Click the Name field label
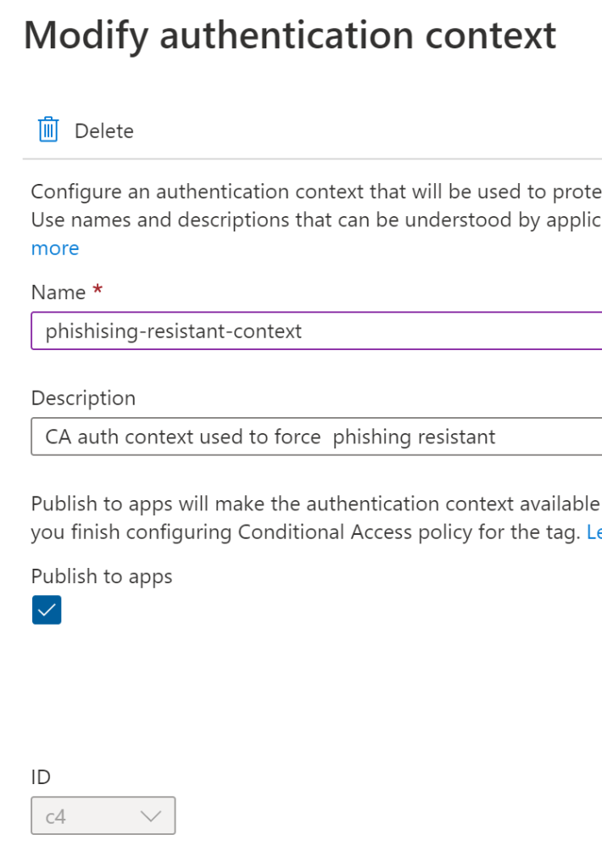The width and height of the screenshot is (602, 868). 59,292
